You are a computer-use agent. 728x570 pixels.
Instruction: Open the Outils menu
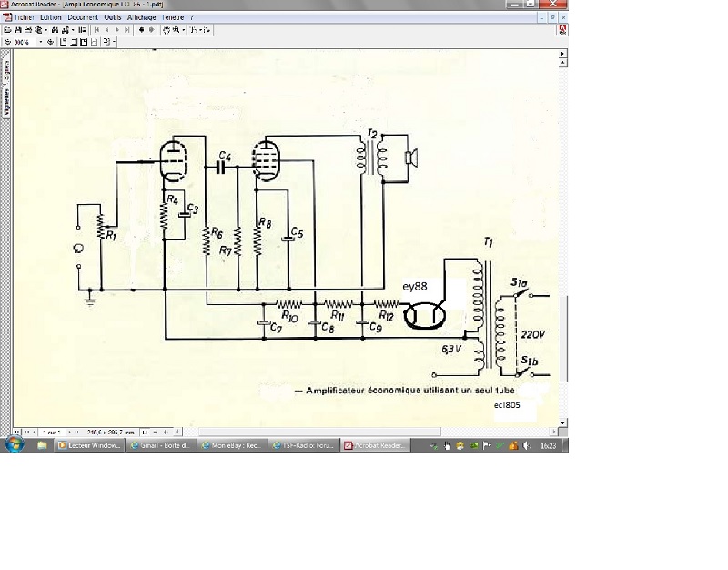(x=112, y=17)
